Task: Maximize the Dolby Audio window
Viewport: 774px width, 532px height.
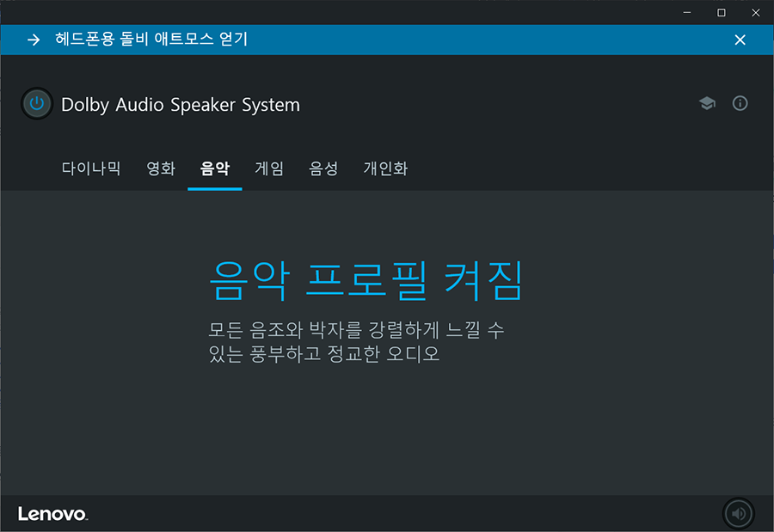Action: 722,12
